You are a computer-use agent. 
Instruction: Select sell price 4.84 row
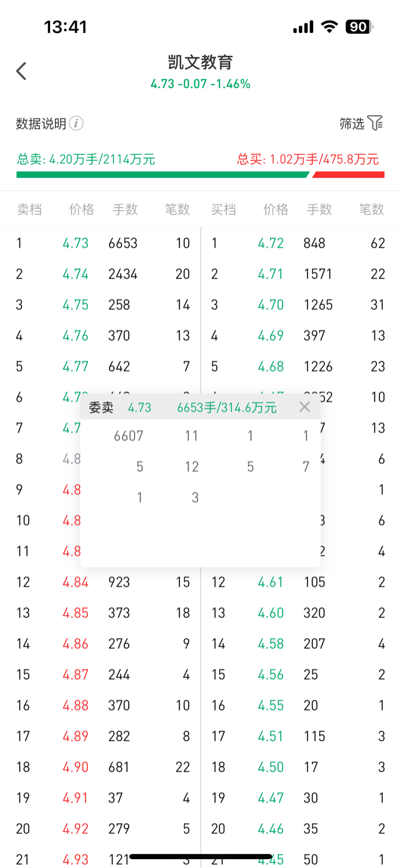point(100,582)
